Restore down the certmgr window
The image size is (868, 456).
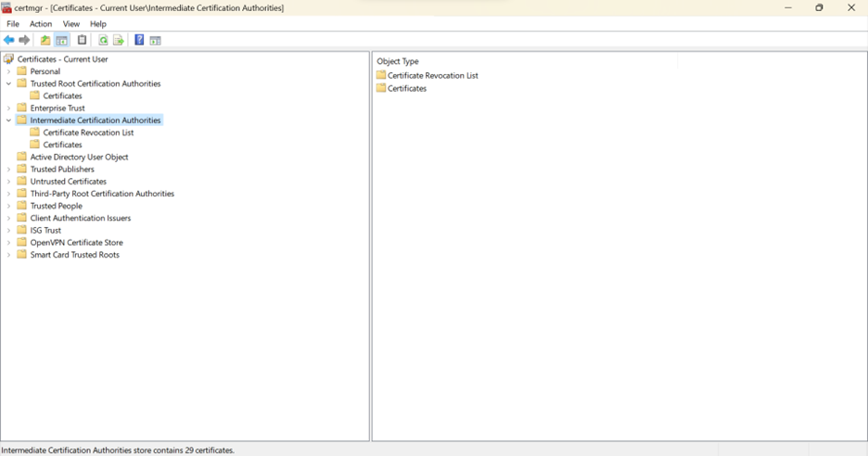819,7
